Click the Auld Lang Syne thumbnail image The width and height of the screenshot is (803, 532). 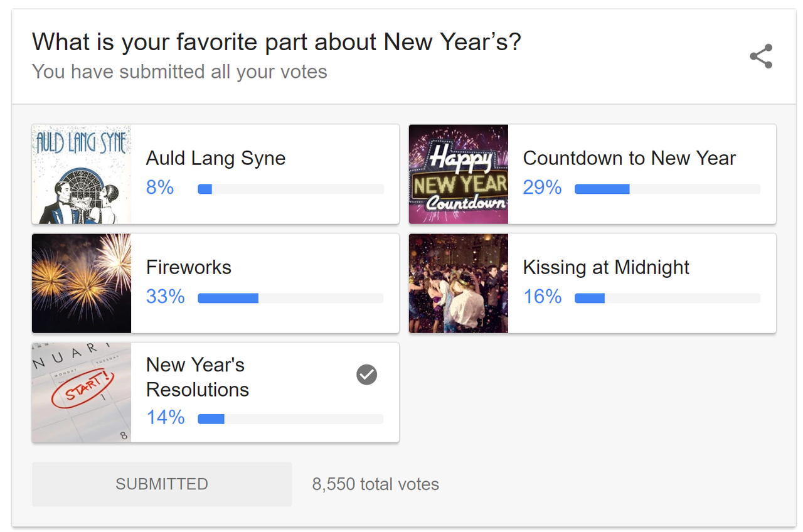pyautogui.click(x=82, y=174)
